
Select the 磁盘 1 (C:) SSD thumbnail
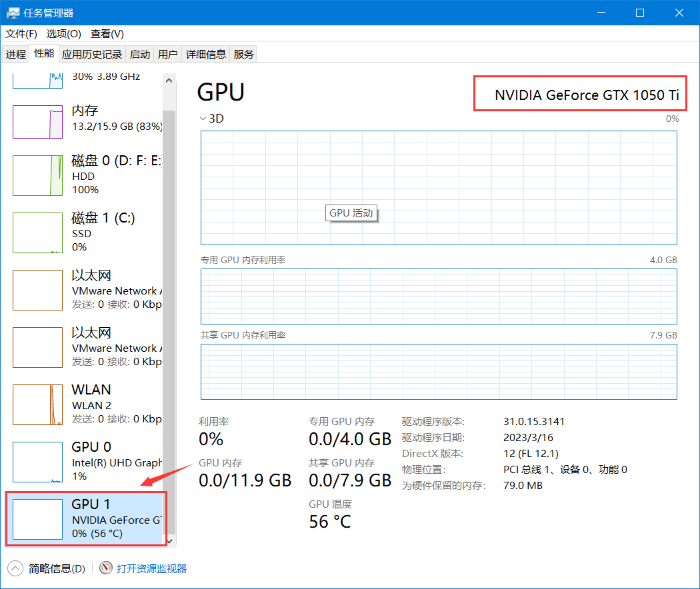tap(37, 233)
